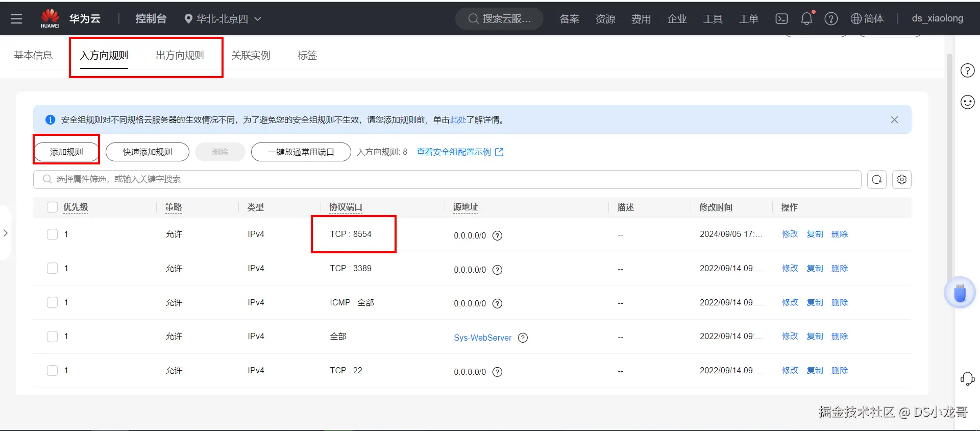980x431 pixels.
Task: Check the Sys-WebServer rule checkbox
Action: 52,336
